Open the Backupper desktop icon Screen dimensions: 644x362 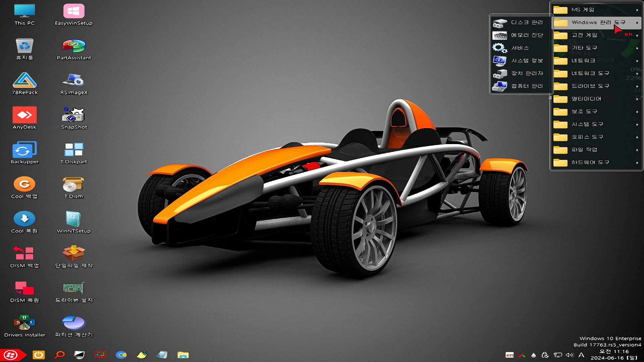pos(24,153)
